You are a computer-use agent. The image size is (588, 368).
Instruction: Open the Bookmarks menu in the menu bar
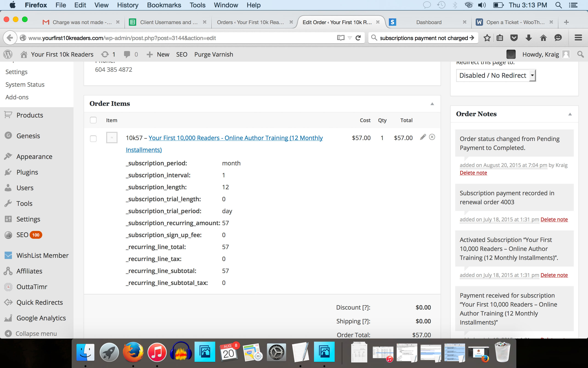coord(164,5)
